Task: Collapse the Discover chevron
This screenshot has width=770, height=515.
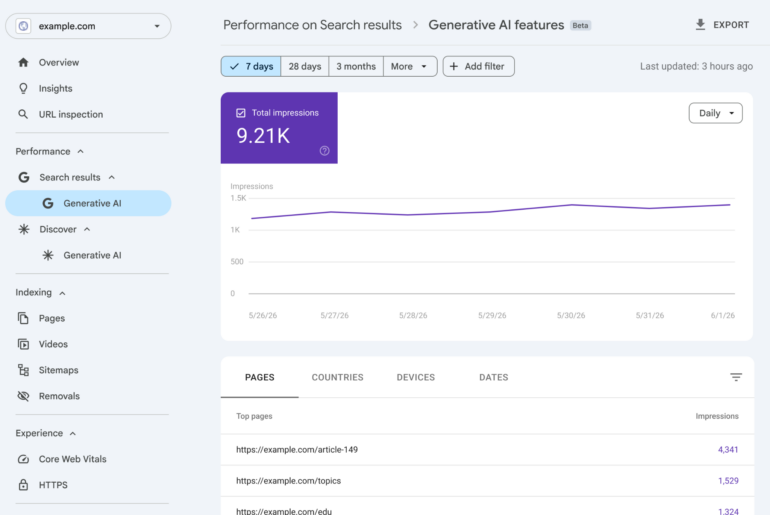Action: point(87,229)
